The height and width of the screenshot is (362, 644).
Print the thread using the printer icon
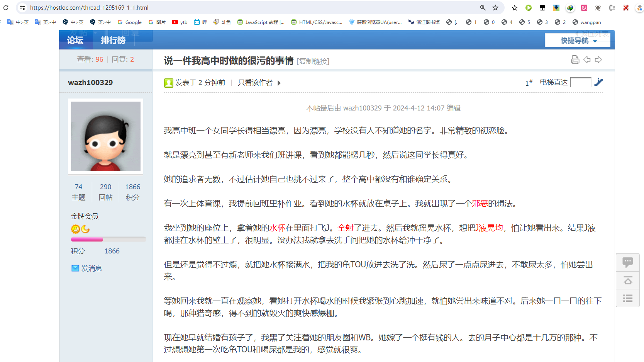[x=575, y=59]
